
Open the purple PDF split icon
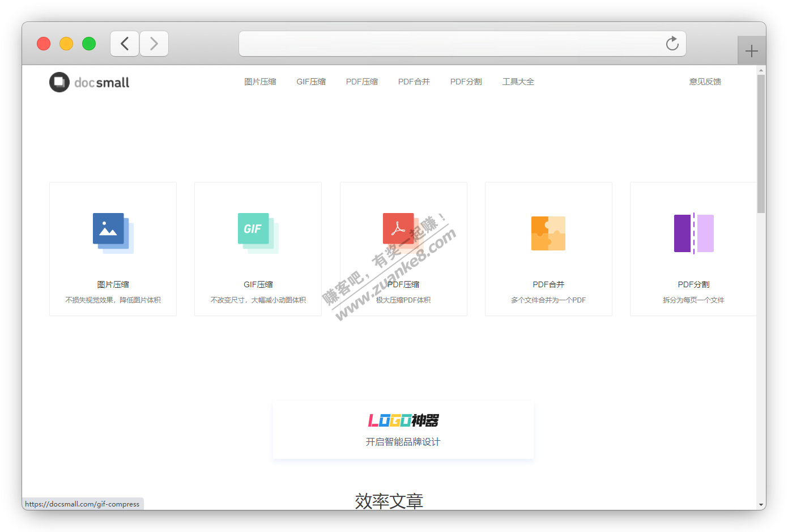[694, 233]
